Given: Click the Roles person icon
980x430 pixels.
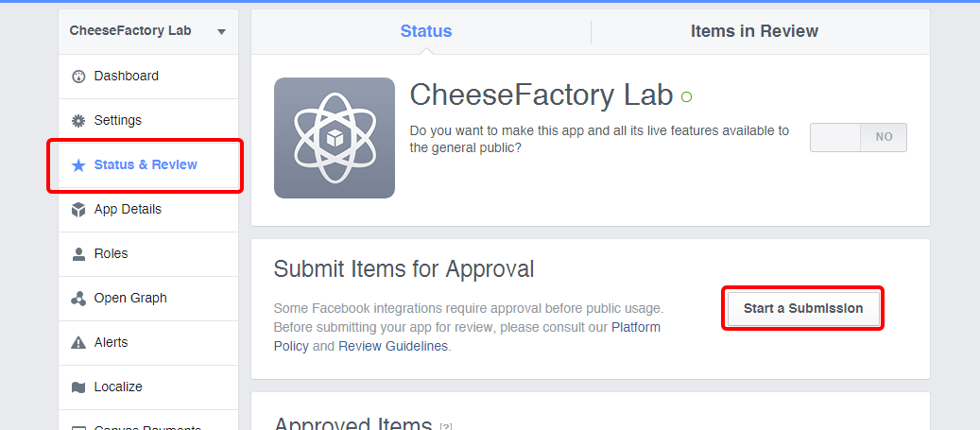Looking at the screenshot, I should (x=78, y=254).
